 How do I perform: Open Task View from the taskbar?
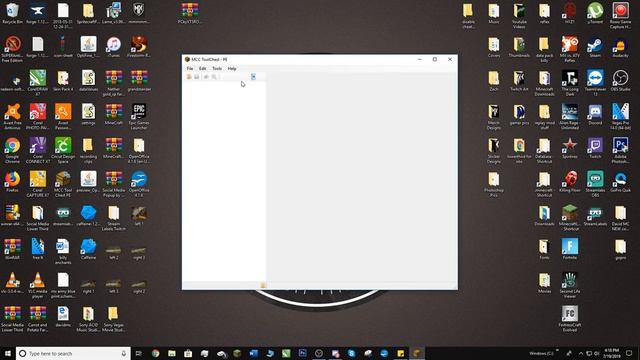pyautogui.click(x=139, y=353)
